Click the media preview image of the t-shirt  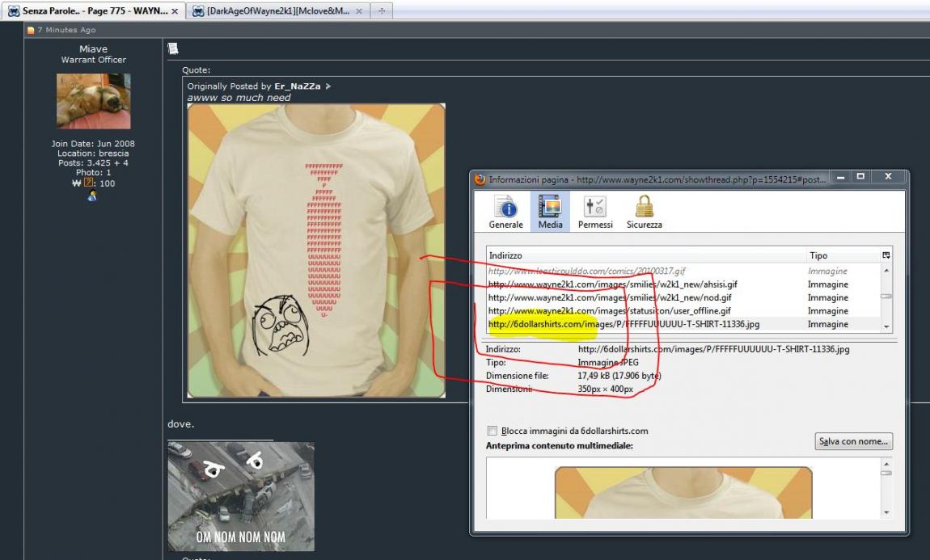[x=683, y=492]
